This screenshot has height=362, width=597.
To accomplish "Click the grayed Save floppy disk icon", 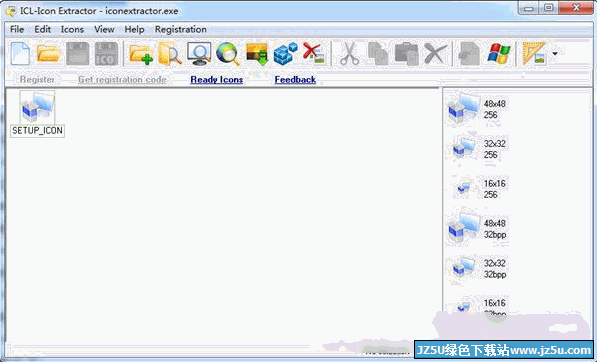I will coord(78,54).
